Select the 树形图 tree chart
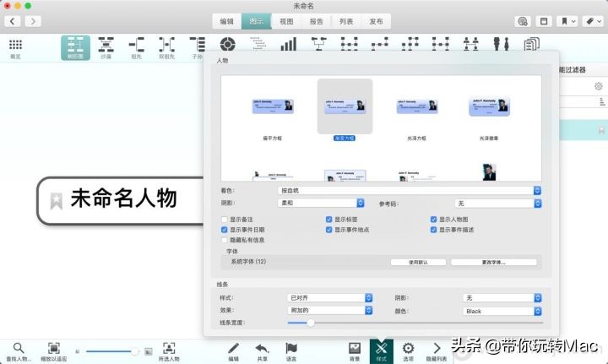This screenshot has width=608, height=364. pyautogui.click(x=75, y=48)
